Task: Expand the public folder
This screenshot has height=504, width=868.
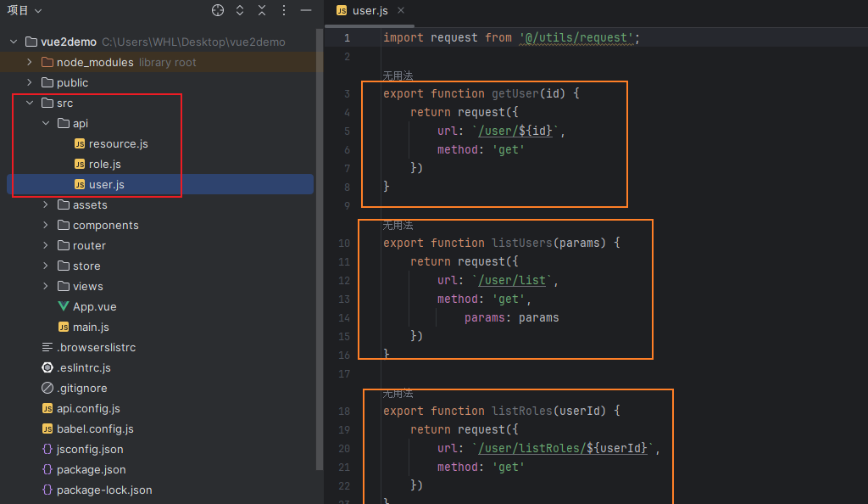Action: click(30, 82)
